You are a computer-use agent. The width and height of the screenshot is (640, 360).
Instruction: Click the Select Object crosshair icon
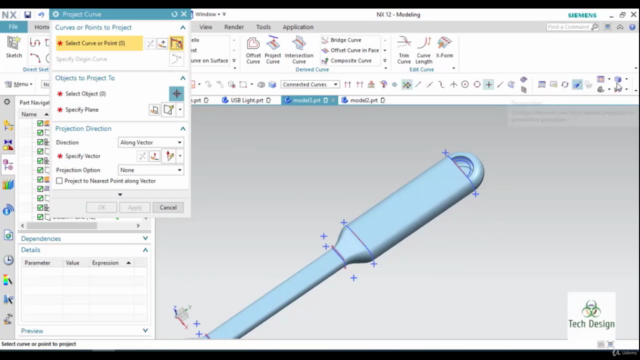pos(176,93)
